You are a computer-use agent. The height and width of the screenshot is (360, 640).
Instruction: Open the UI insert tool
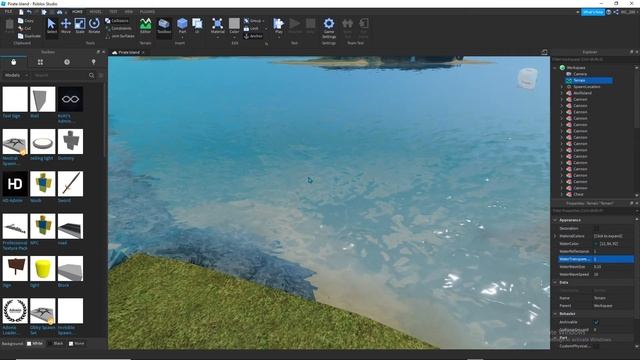[197, 25]
